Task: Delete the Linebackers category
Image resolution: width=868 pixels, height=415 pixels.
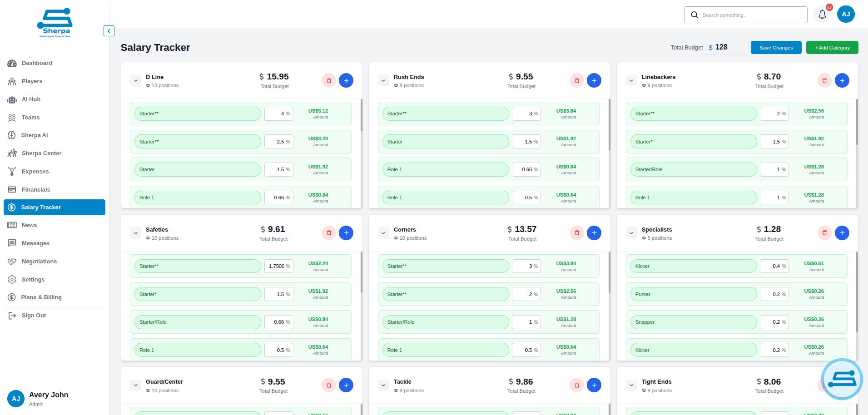Action: (x=824, y=80)
